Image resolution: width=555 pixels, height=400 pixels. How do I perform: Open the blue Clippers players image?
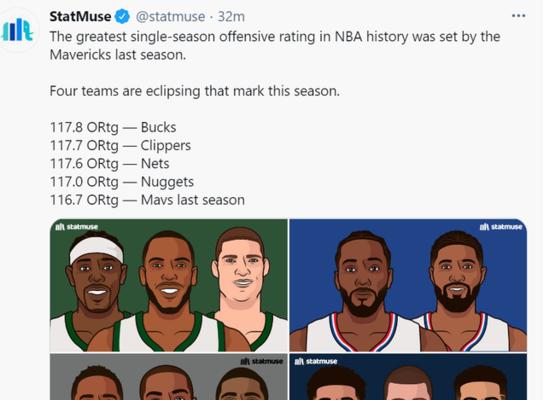(408, 285)
